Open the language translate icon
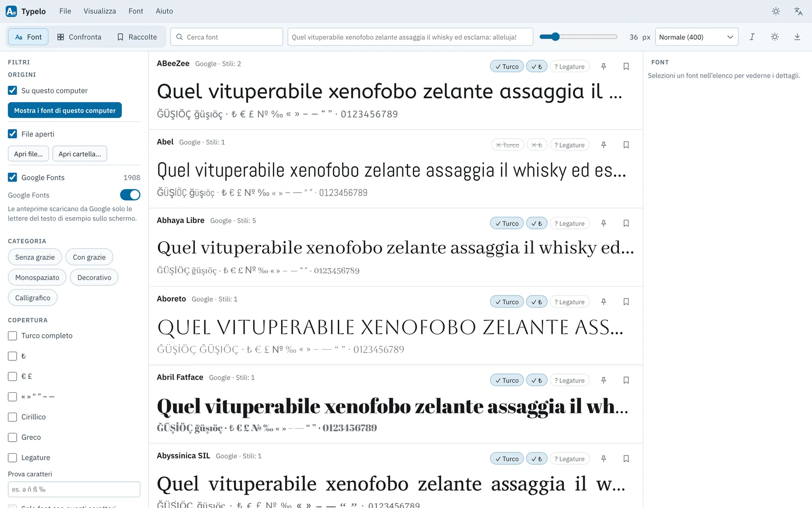The image size is (812, 508). point(798,11)
